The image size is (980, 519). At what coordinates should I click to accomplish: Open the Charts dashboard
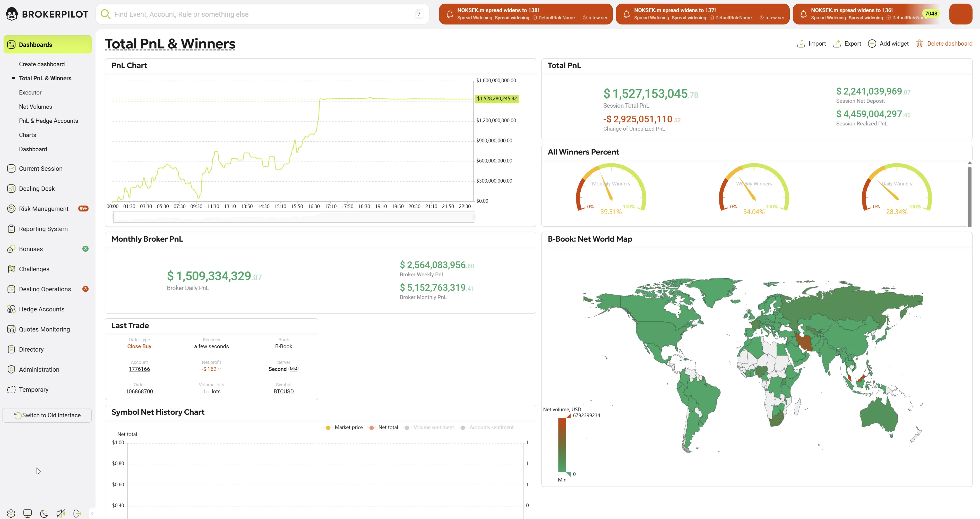[27, 135]
